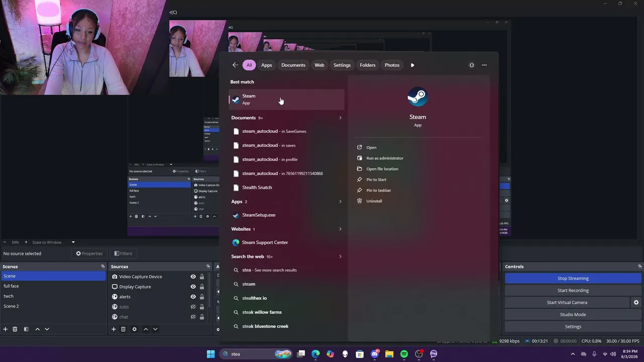
Task: Hide the Video Capture Device source
Action: point(193,277)
